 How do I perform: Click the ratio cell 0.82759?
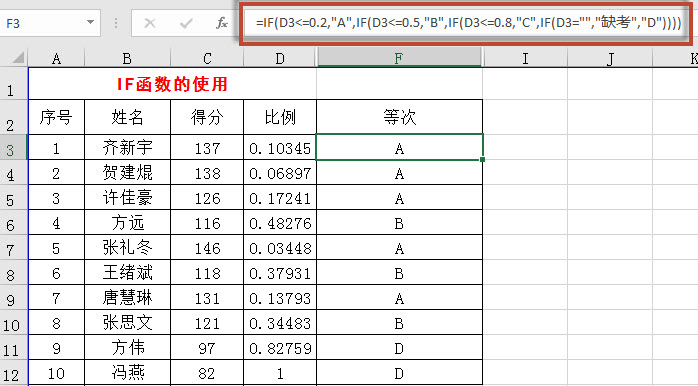click(x=280, y=347)
